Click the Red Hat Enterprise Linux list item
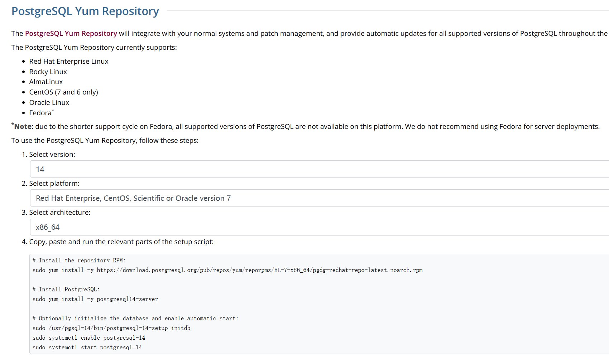 tap(69, 61)
